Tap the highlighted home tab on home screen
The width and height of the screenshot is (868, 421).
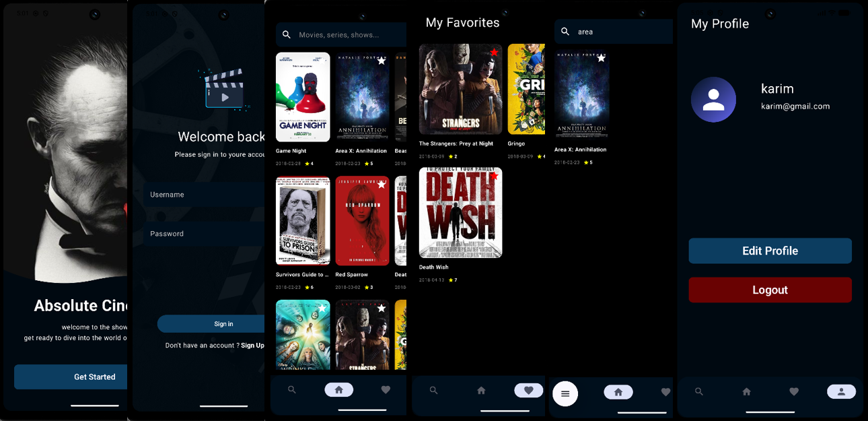[338, 389]
